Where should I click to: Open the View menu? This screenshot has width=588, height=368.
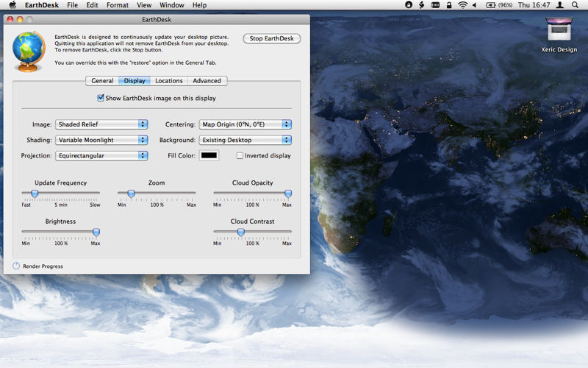tap(144, 5)
